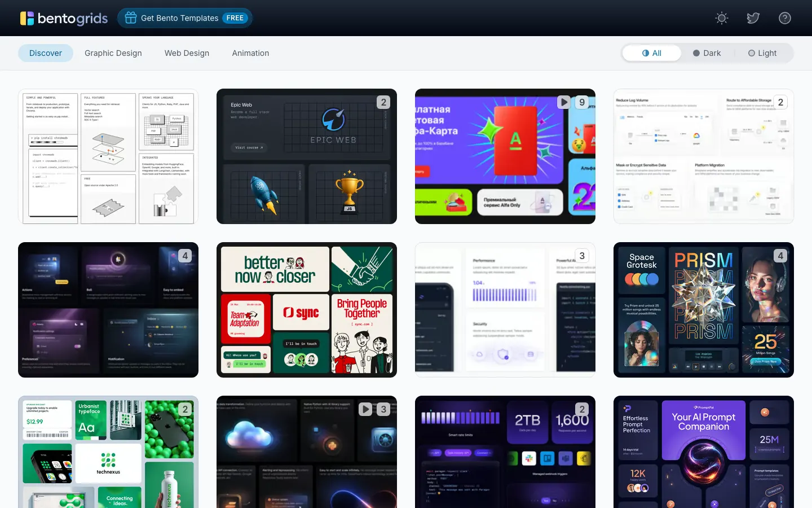Open the PRISM Space Grotesk bento
The height and width of the screenshot is (508, 812).
(x=704, y=310)
